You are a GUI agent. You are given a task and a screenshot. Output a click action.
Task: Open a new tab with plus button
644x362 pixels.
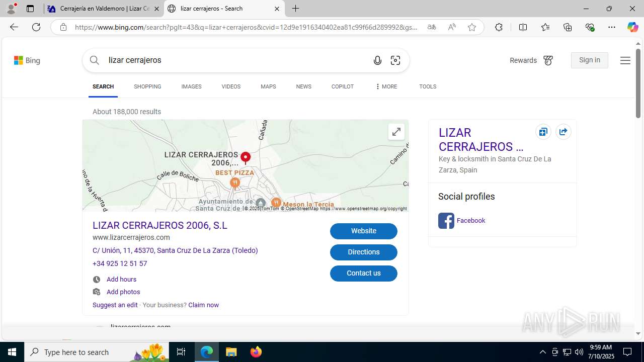coord(296,9)
